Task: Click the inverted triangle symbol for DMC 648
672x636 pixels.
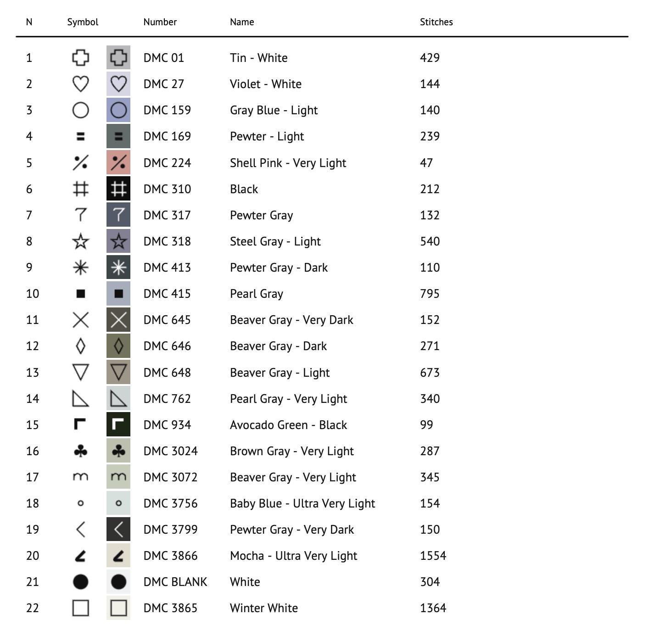Action: (x=80, y=373)
